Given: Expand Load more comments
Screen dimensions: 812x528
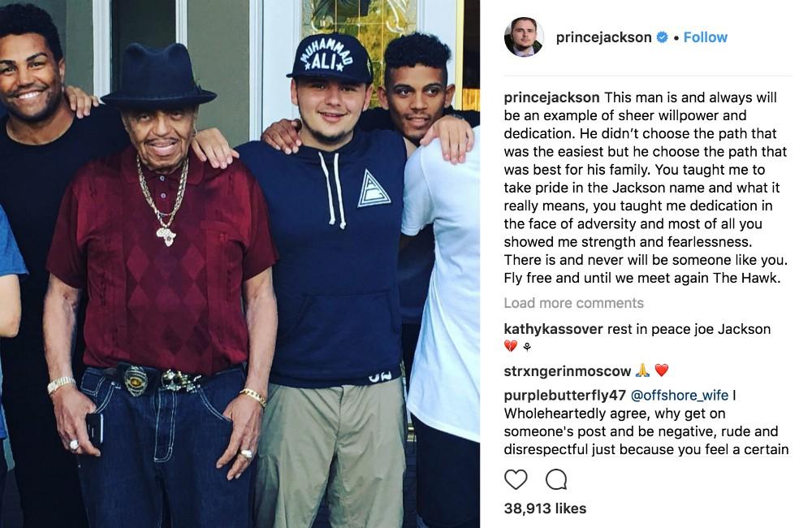Looking at the screenshot, I should (574, 303).
